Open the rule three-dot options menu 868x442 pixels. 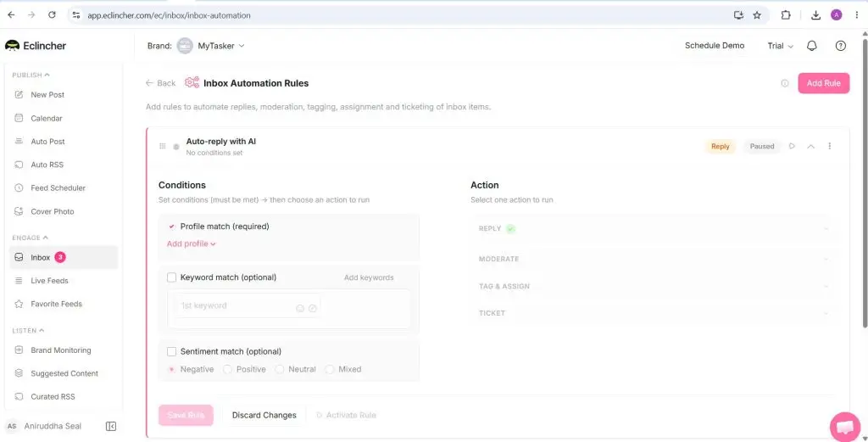click(829, 146)
